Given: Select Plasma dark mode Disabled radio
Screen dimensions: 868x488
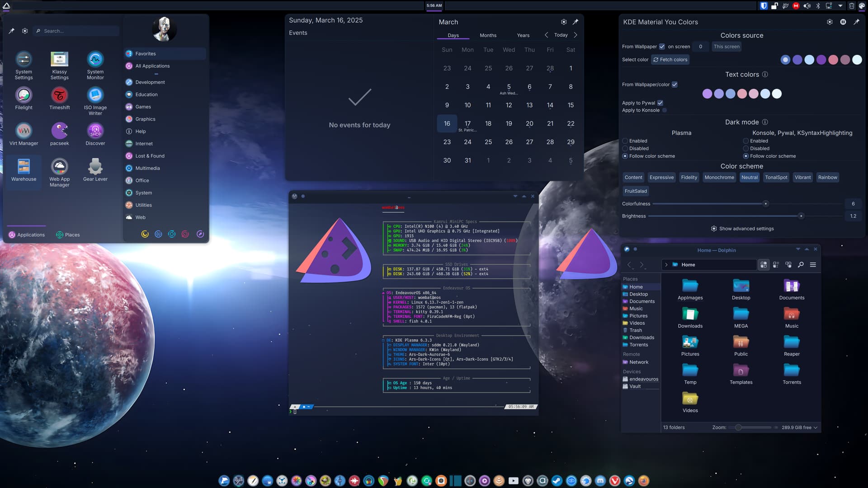Looking at the screenshot, I should (625, 148).
